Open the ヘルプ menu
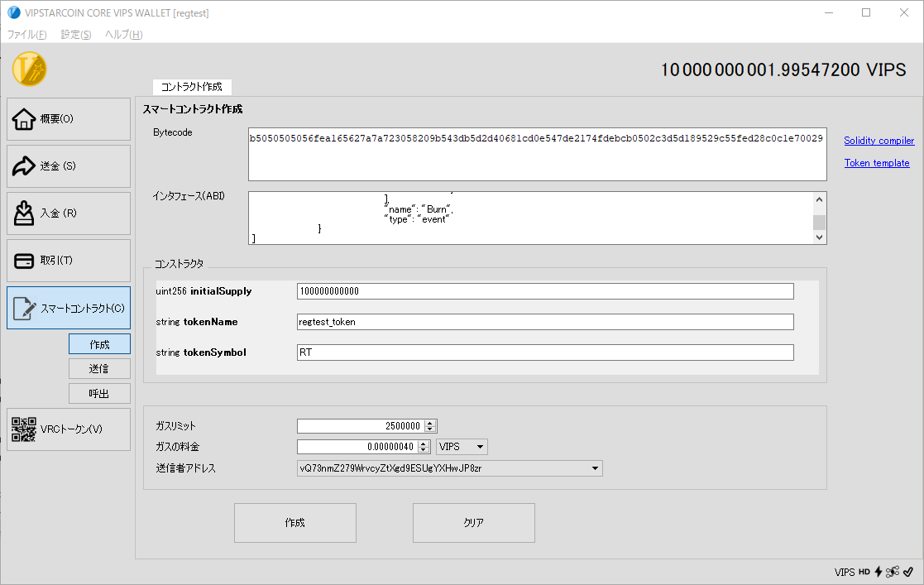 tap(124, 34)
